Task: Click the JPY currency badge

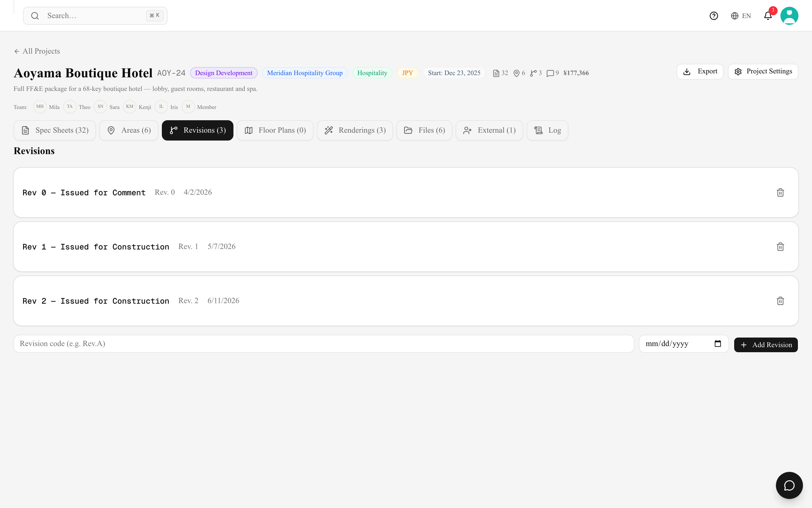Action: (407, 73)
